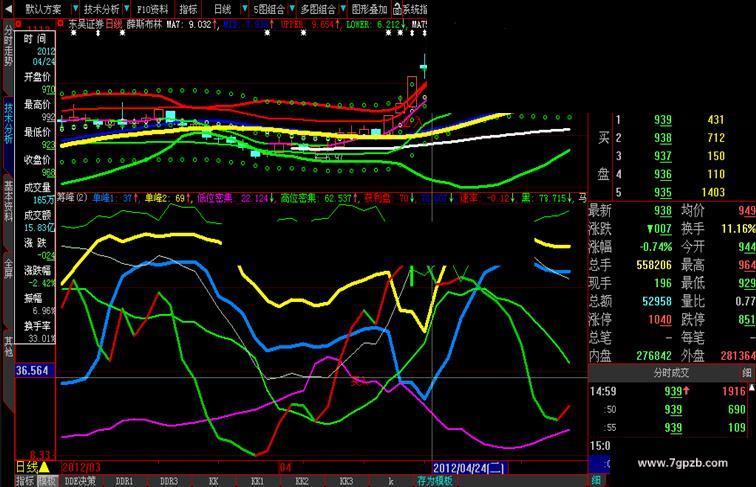
Task: Click the 内盘 value 276842
Action: [x=654, y=355]
